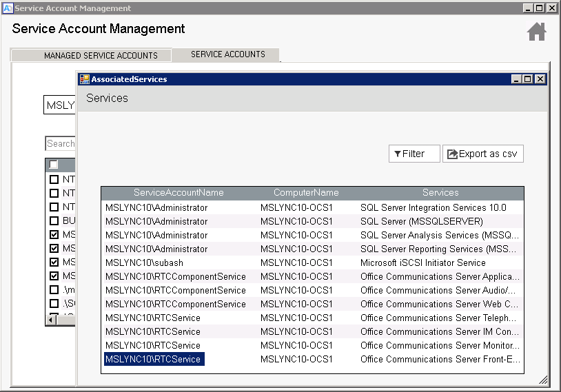The width and height of the screenshot is (561, 392).
Task: Open the Filter option
Action: coord(414,154)
